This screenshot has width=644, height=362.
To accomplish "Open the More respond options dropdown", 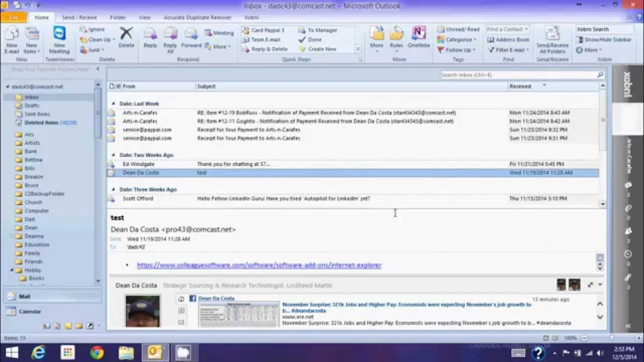I will click(x=218, y=46).
